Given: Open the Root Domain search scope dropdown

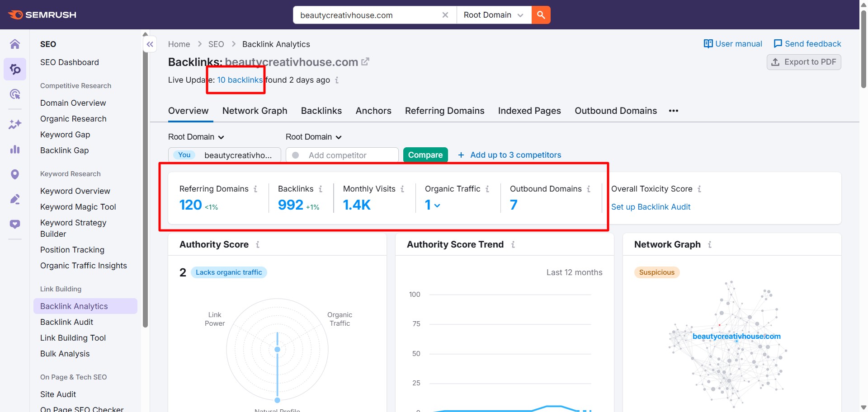Looking at the screenshot, I should pyautogui.click(x=493, y=15).
